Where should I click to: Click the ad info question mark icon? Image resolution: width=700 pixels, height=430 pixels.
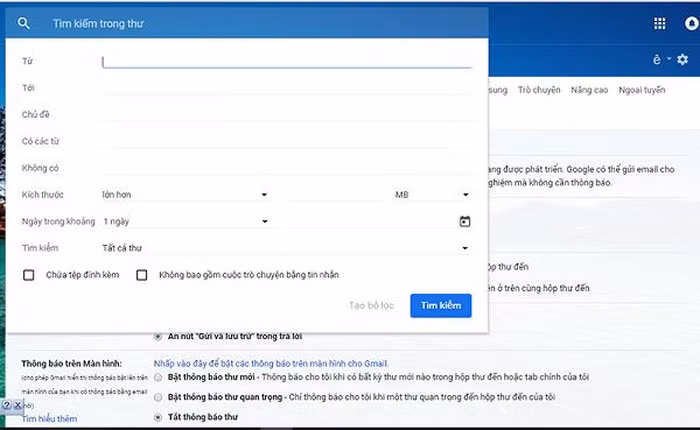(6, 405)
